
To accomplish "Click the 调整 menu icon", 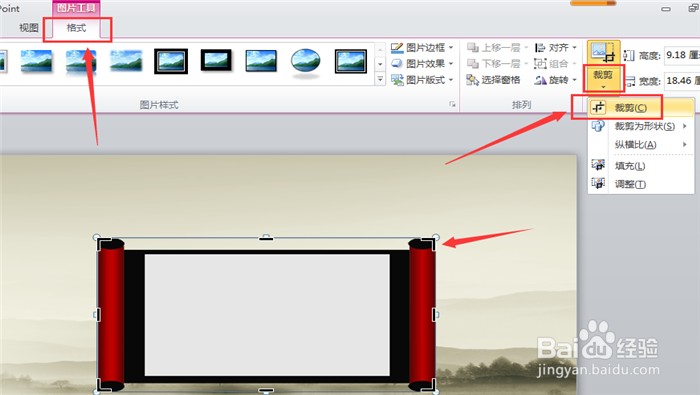I will tap(598, 184).
